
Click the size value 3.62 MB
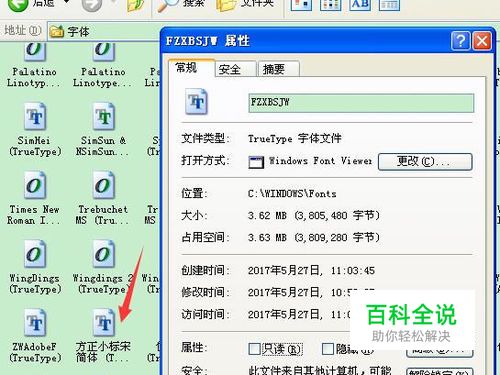coord(314,216)
